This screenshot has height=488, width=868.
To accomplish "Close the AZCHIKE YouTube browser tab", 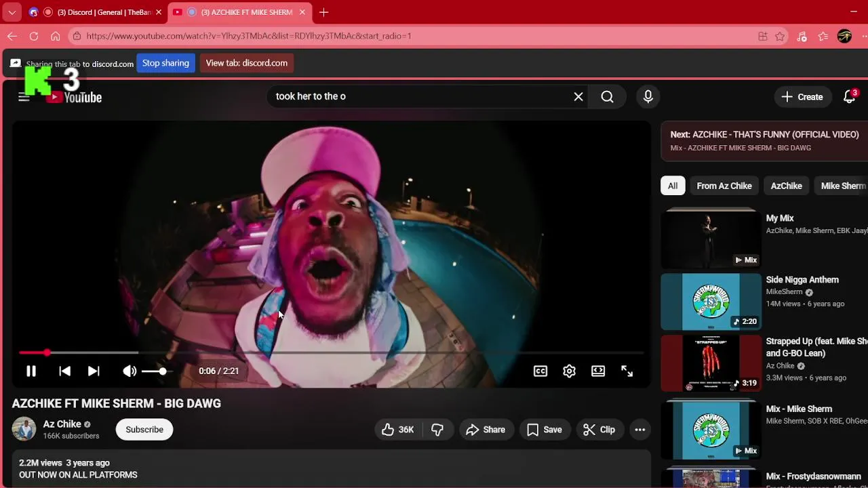I will [x=302, y=12].
